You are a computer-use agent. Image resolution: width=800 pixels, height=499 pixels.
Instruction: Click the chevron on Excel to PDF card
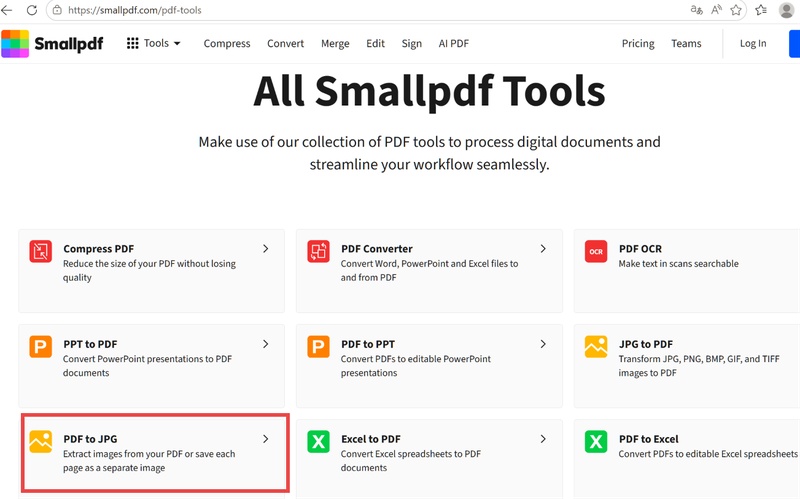[543, 439]
